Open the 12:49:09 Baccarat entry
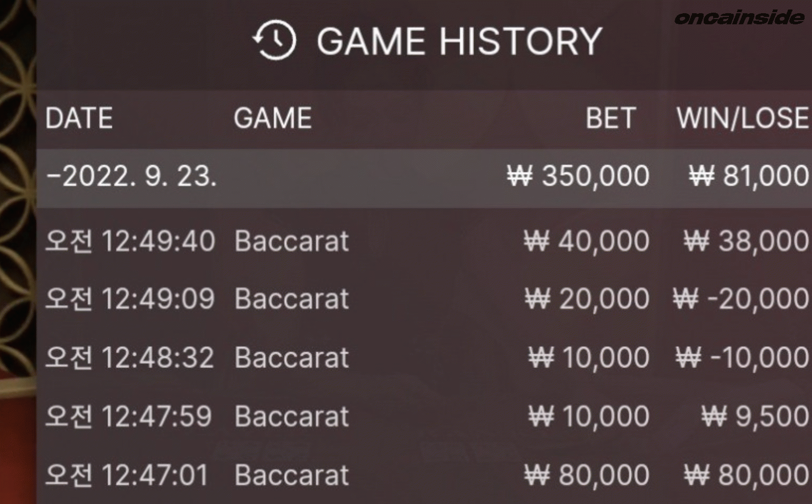Screen dimensions: 812x504 click(291, 299)
